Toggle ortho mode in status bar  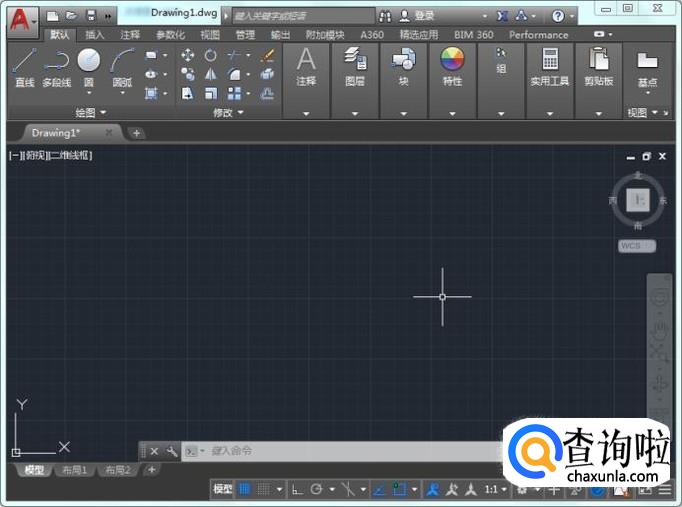coord(297,489)
